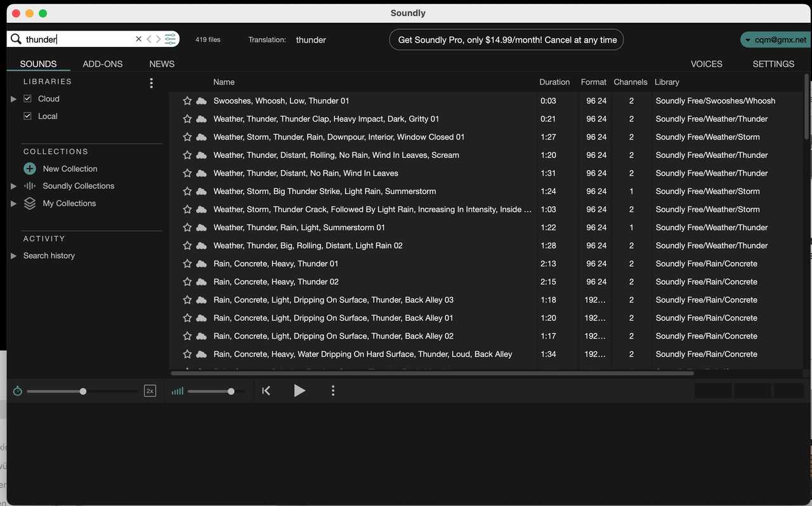The image size is (812, 506).
Task: Open search filter settings icon
Action: click(170, 39)
